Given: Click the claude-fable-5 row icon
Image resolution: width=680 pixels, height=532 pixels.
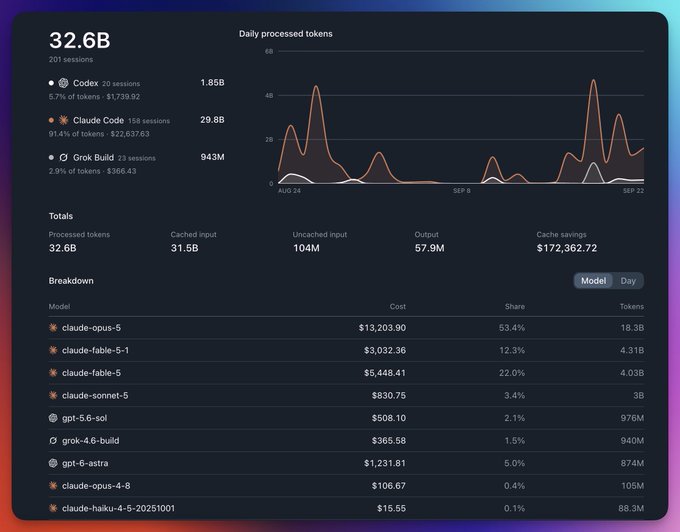Looking at the screenshot, I should [53, 373].
